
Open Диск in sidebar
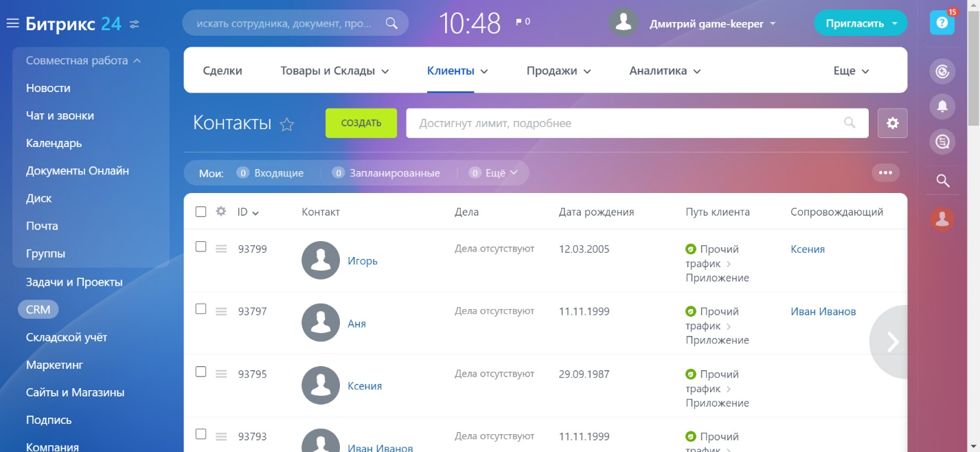pos(38,198)
